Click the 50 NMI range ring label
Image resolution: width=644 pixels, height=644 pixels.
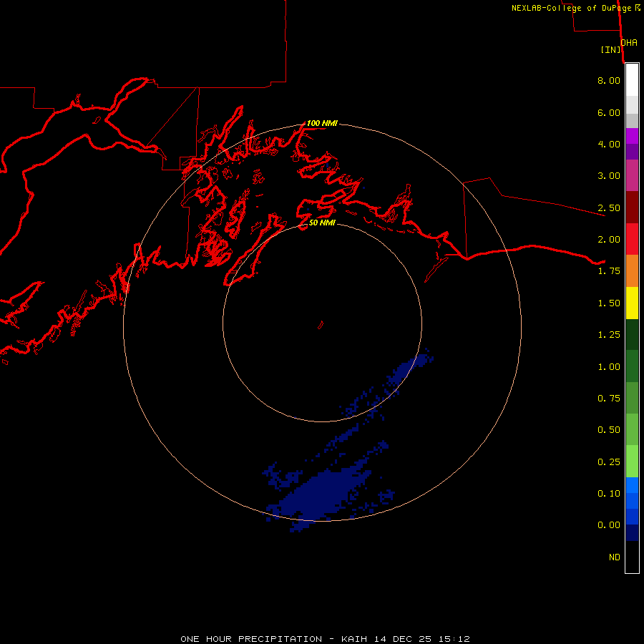point(322,223)
